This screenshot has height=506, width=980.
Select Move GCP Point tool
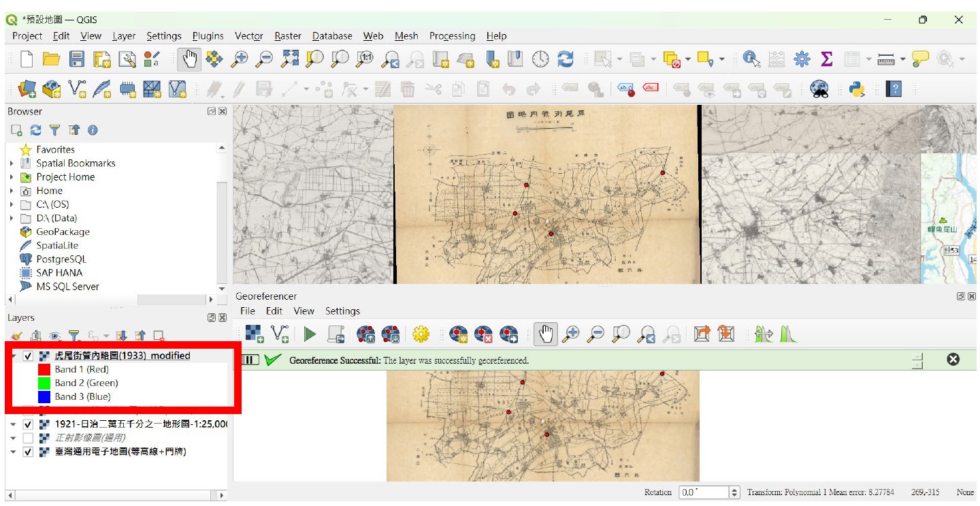(508, 334)
